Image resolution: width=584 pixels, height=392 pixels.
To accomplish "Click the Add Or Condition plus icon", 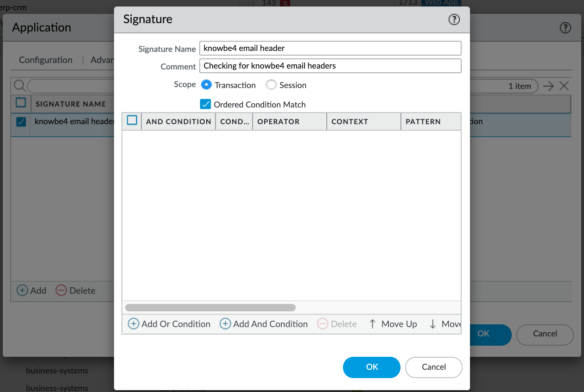I will pos(133,324).
